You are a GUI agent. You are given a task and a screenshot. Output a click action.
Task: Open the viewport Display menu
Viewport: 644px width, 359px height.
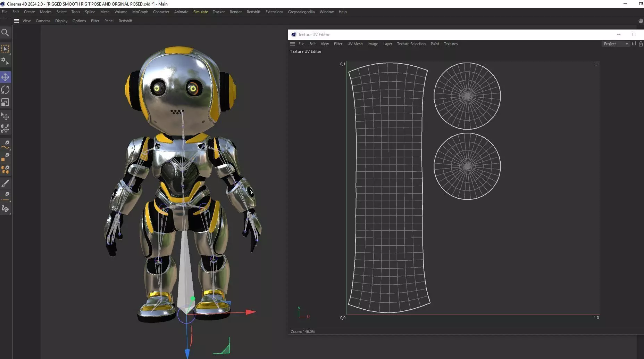point(61,21)
